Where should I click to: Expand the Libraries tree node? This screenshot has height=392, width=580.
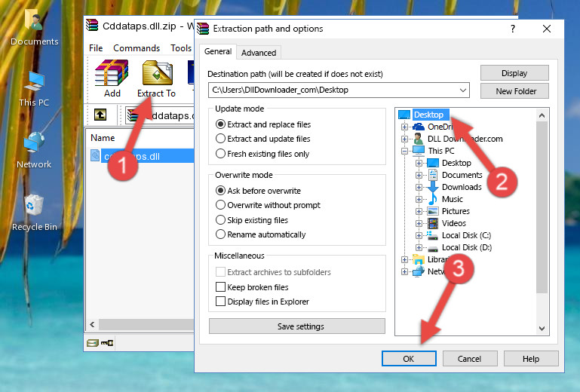405,259
